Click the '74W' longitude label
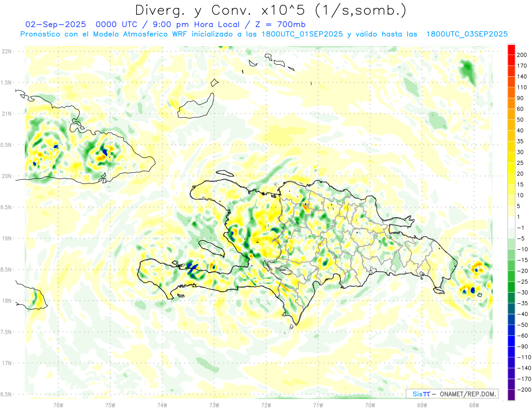The width and height of the screenshot is (532, 411). [x=162, y=405]
